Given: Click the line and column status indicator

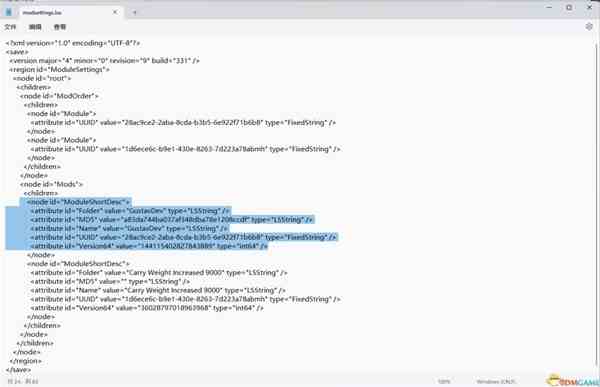Looking at the screenshot, I should 23,381.
